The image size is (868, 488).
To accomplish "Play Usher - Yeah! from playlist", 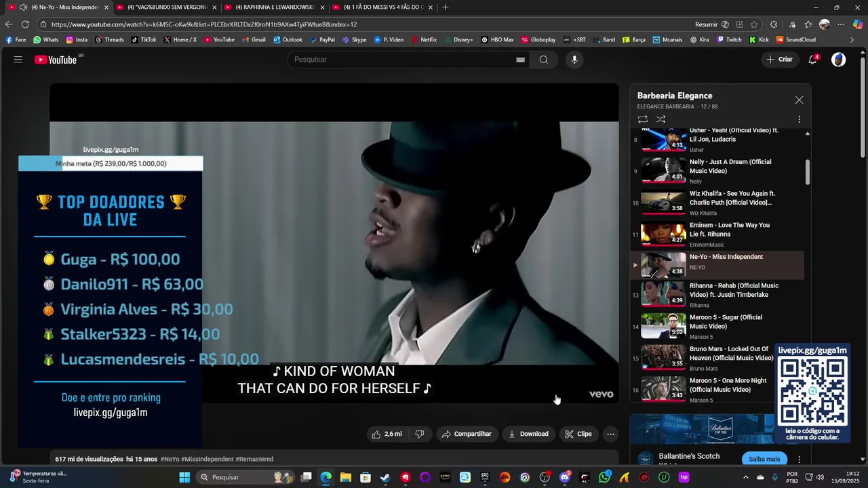I will (x=717, y=139).
